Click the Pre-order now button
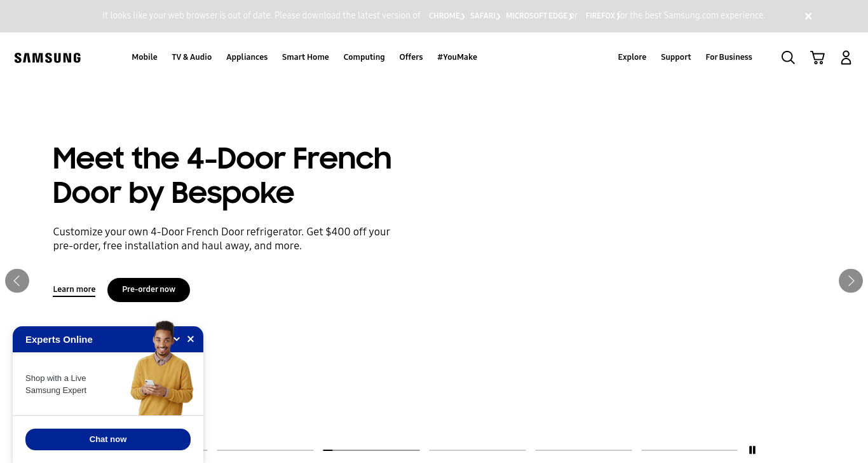 click(149, 289)
